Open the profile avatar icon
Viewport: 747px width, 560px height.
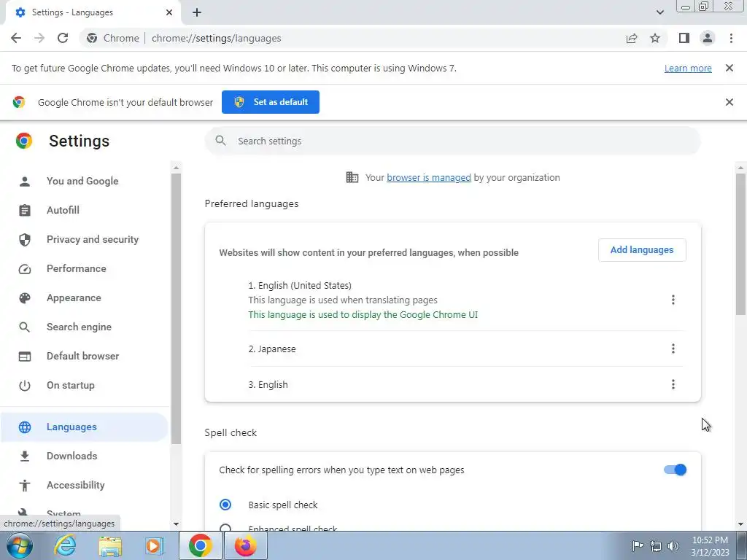(x=708, y=38)
